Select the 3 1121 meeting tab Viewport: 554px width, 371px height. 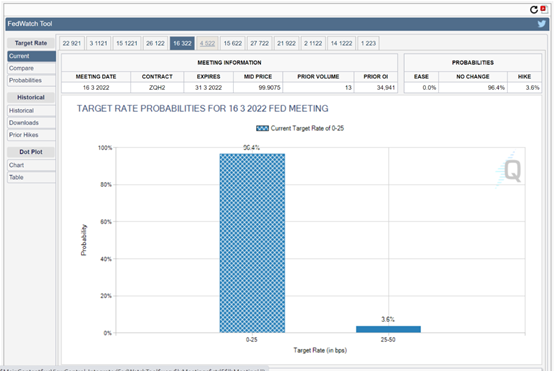[98, 43]
